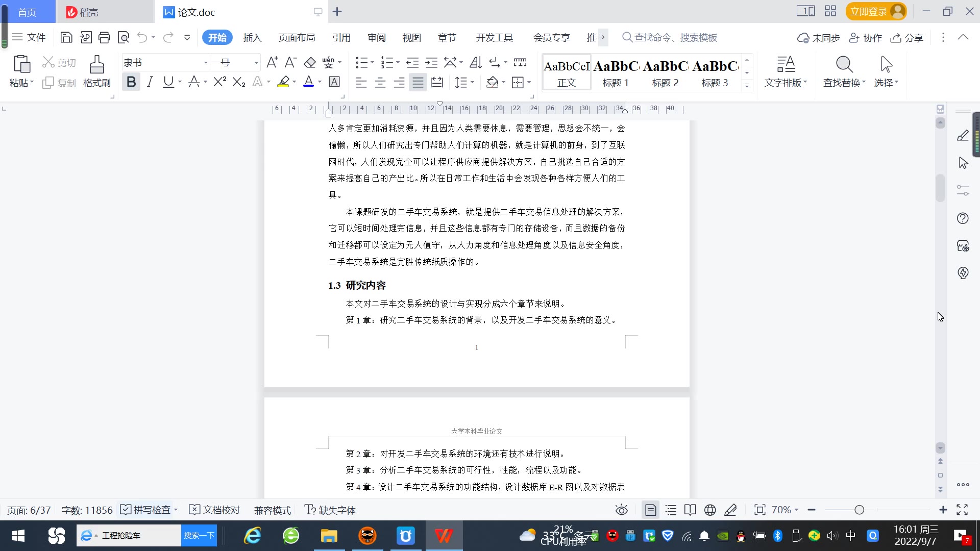Enter full screen mode
This screenshot has height=551, width=980.
tap(962, 510)
